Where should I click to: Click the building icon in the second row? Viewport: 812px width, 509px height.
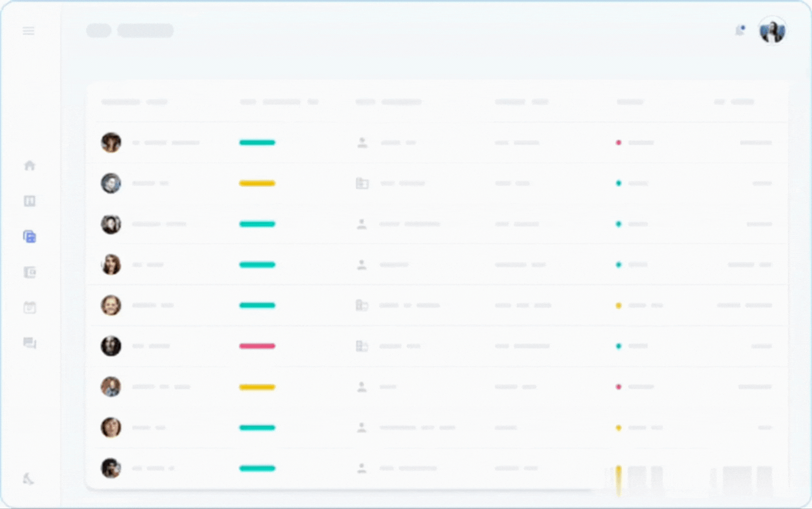[362, 183]
